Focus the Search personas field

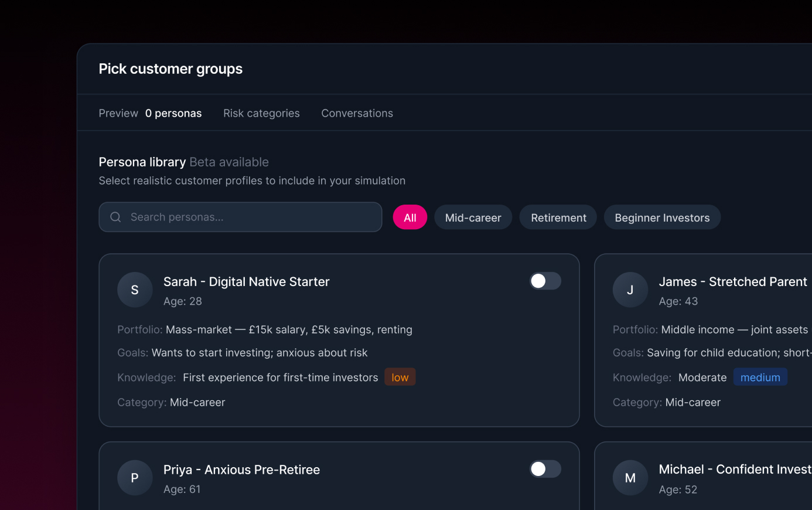click(x=240, y=217)
